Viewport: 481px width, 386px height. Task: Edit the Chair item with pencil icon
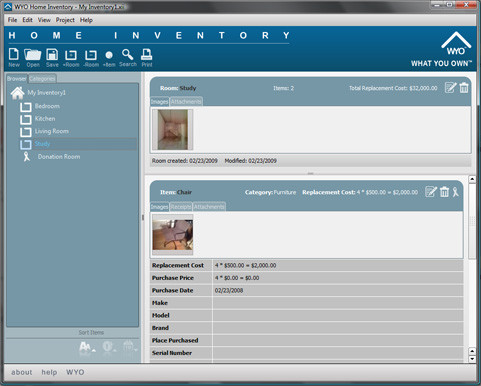(431, 192)
